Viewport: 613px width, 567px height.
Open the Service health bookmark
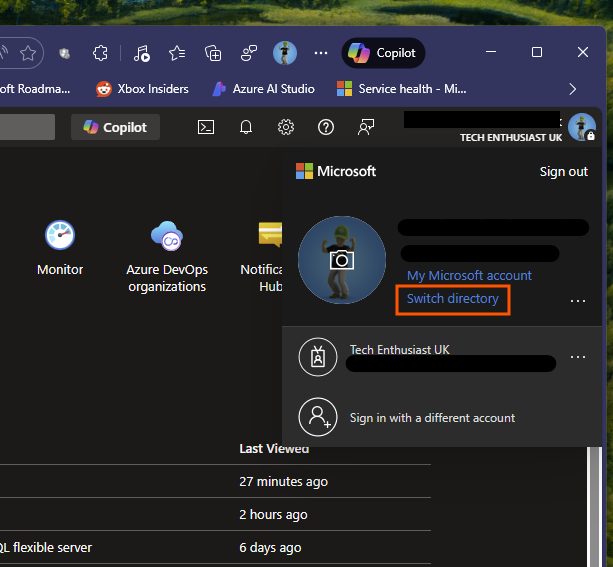[x=402, y=89]
